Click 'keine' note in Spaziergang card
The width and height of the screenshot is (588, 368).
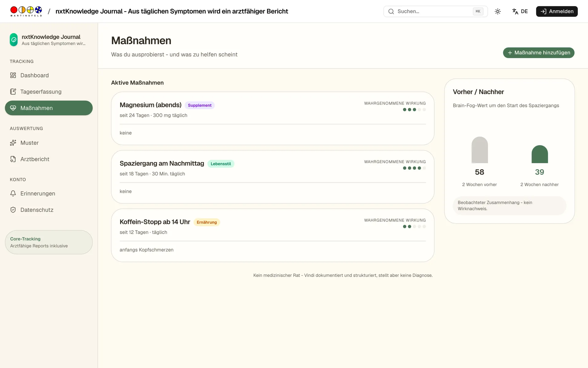pyautogui.click(x=126, y=191)
